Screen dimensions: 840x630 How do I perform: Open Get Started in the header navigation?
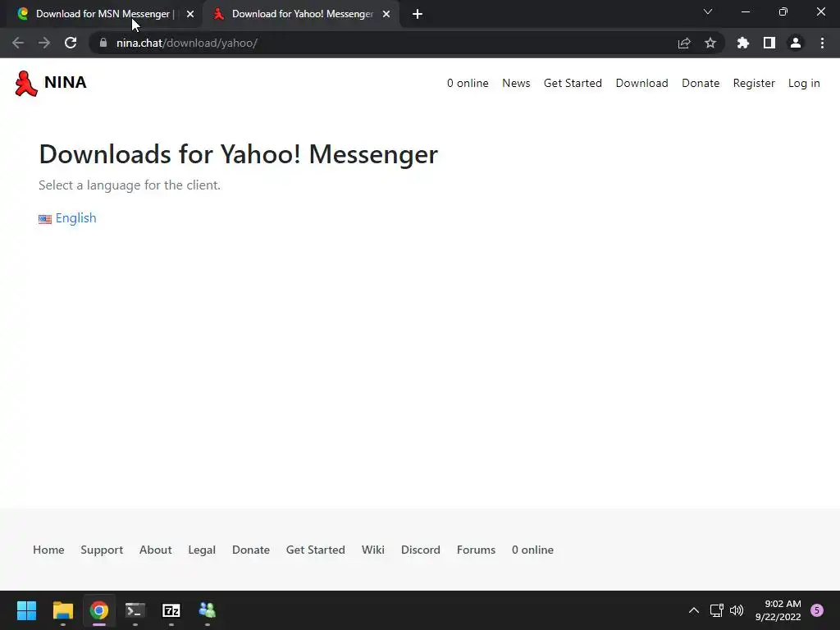pos(573,83)
